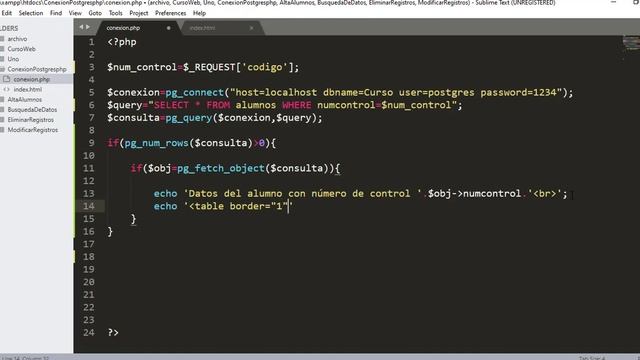This screenshot has height=360, width=640.
Task: Open the Tools menu
Action: [x=116, y=13]
